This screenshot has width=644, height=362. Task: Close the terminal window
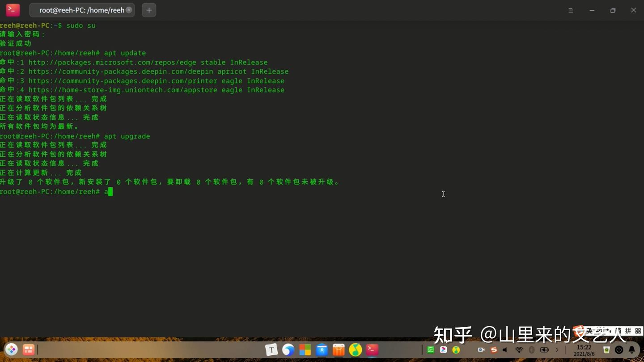coord(633,10)
